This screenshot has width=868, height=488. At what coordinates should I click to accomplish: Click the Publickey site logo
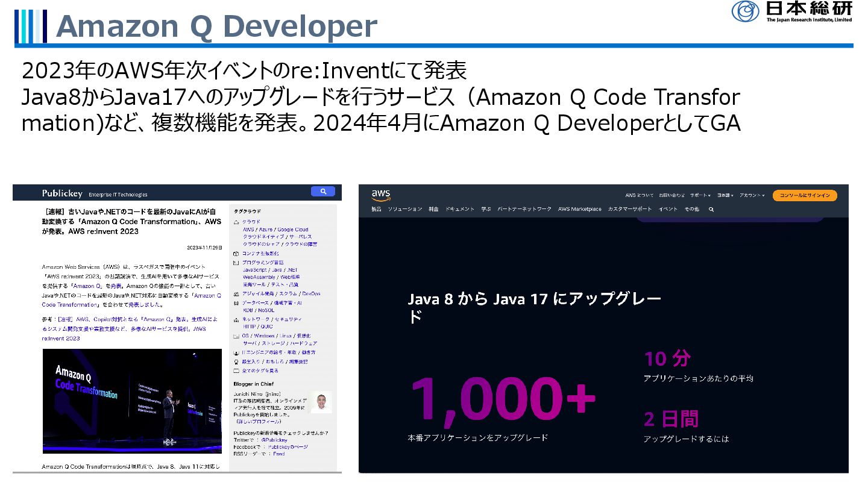[62, 193]
